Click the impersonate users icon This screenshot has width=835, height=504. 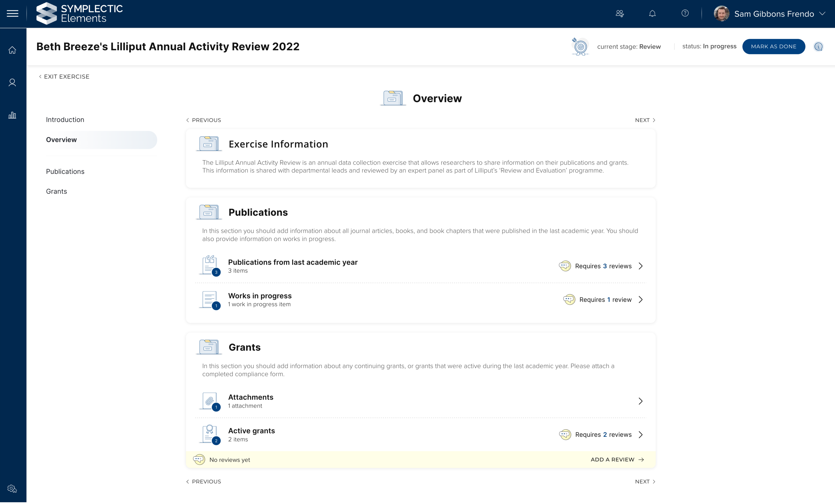[x=620, y=14]
